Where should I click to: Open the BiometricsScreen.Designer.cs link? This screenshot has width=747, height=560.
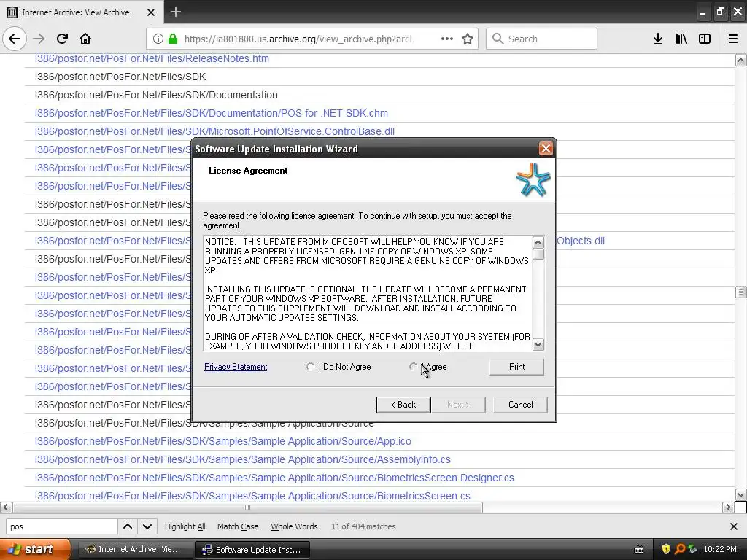tap(274, 478)
